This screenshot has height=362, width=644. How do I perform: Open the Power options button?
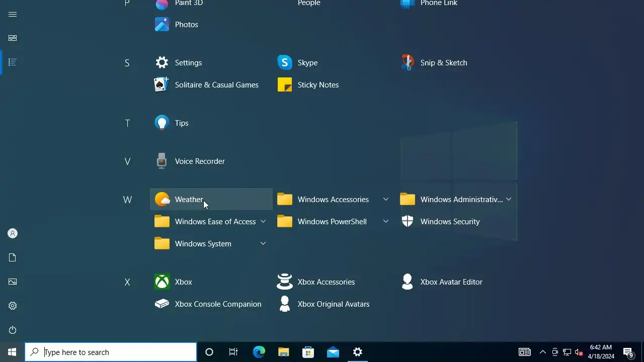(13, 330)
